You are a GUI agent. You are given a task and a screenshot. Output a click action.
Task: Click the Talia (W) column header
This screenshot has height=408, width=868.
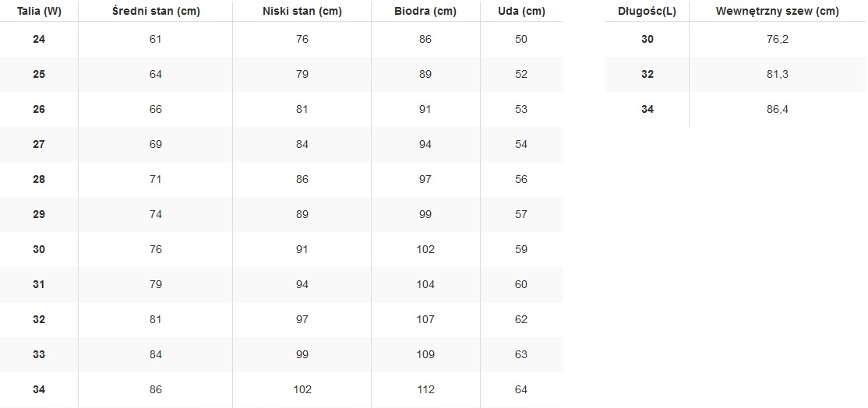click(x=39, y=12)
